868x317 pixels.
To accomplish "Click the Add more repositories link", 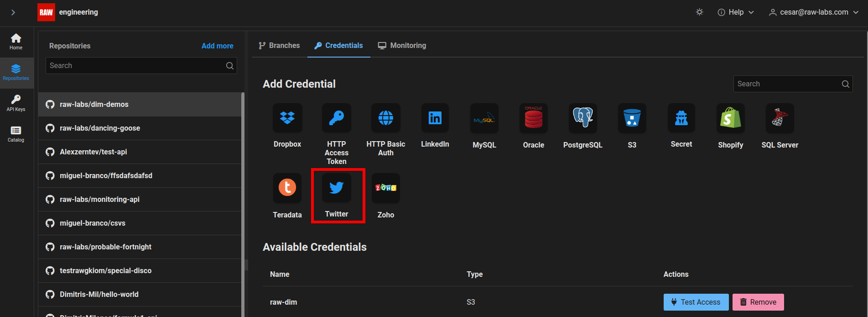I will (x=218, y=46).
